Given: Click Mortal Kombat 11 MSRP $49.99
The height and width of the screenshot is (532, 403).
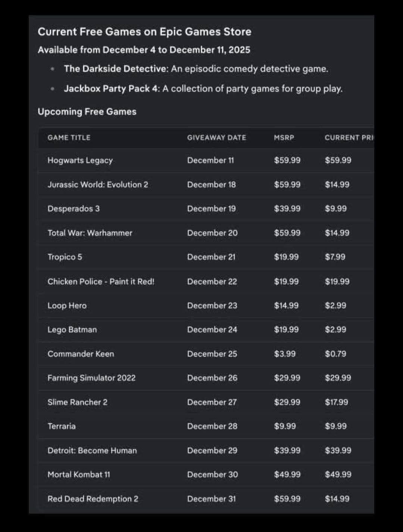Looking at the screenshot, I should click(287, 475).
